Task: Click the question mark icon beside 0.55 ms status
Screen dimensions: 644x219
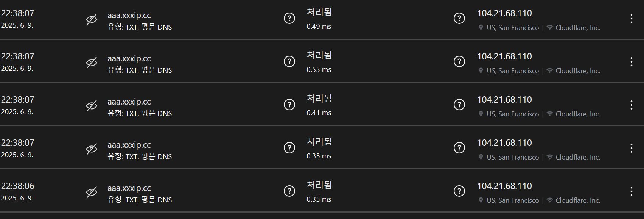Action: pos(289,61)
